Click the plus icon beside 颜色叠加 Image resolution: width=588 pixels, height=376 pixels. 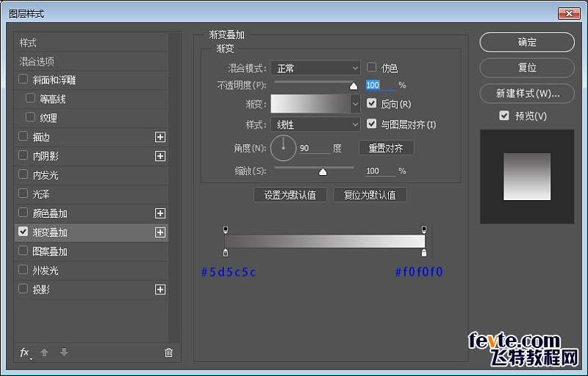160,213
